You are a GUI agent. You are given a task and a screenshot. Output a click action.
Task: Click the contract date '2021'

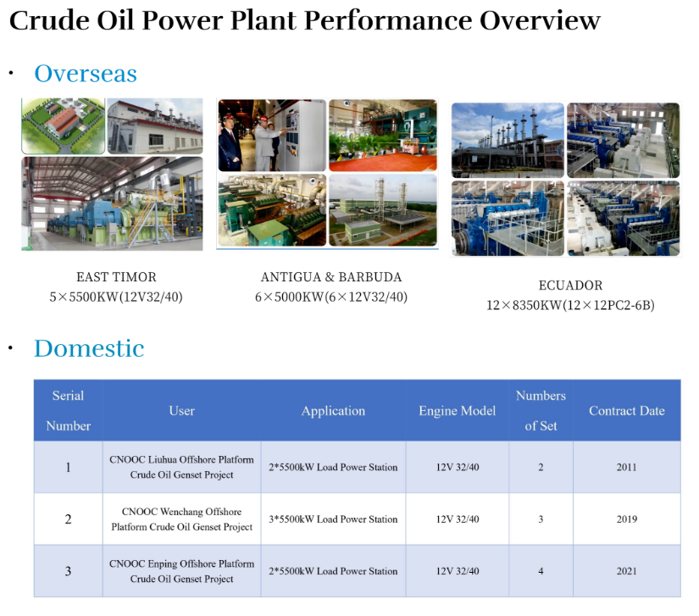627,571
